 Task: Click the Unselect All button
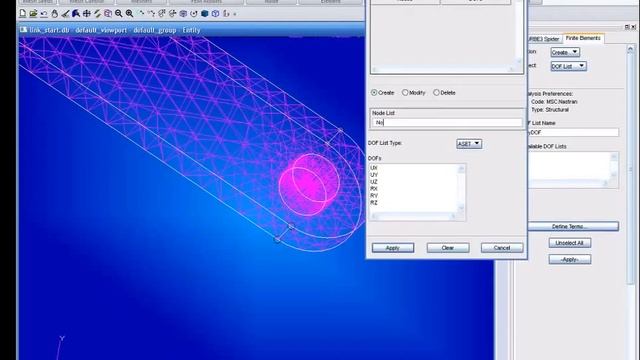pyautogui.click(x=569, y=243)
